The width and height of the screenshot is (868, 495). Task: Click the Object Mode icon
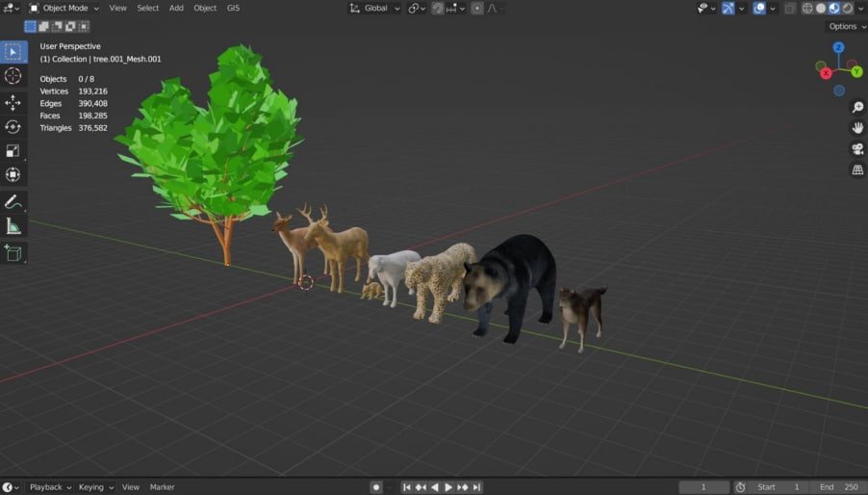point(34,8)
